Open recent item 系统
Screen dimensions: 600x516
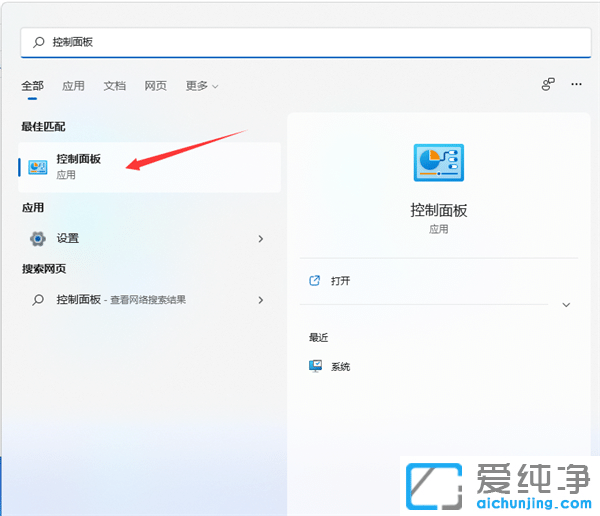[330, 366]
